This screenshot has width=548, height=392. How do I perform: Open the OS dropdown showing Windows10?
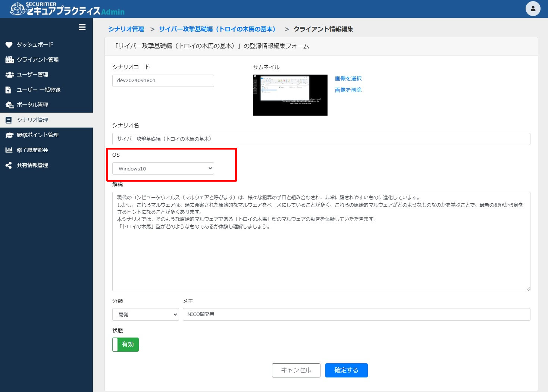(x=163, y=169)
